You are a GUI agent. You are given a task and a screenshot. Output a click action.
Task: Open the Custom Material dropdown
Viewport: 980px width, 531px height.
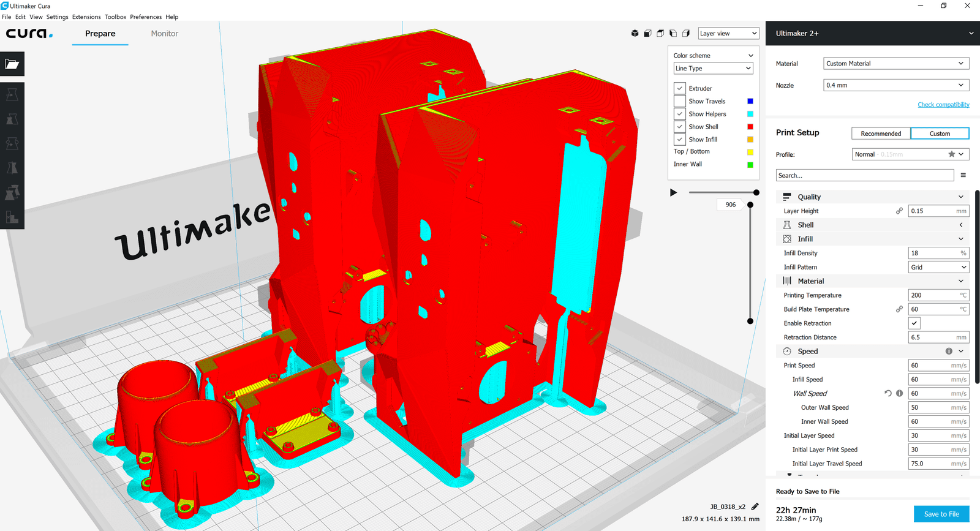tap(896, 64)
